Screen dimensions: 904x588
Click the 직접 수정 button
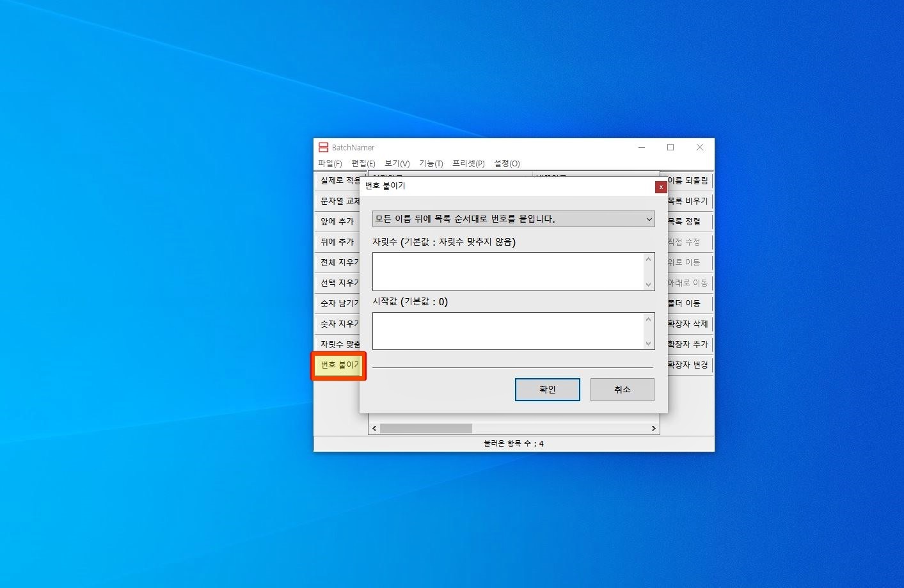tap(690, 242)
